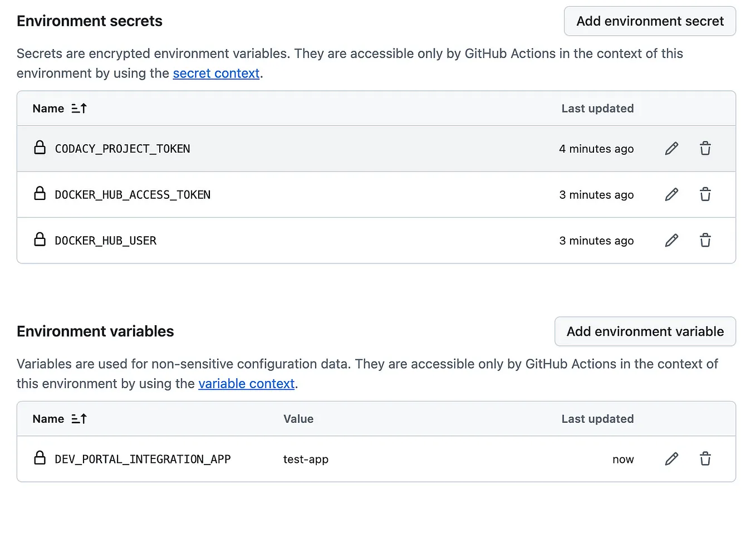Remove the DOCKER_HUB_USER secret via trash icon

(x=705, y=240)
